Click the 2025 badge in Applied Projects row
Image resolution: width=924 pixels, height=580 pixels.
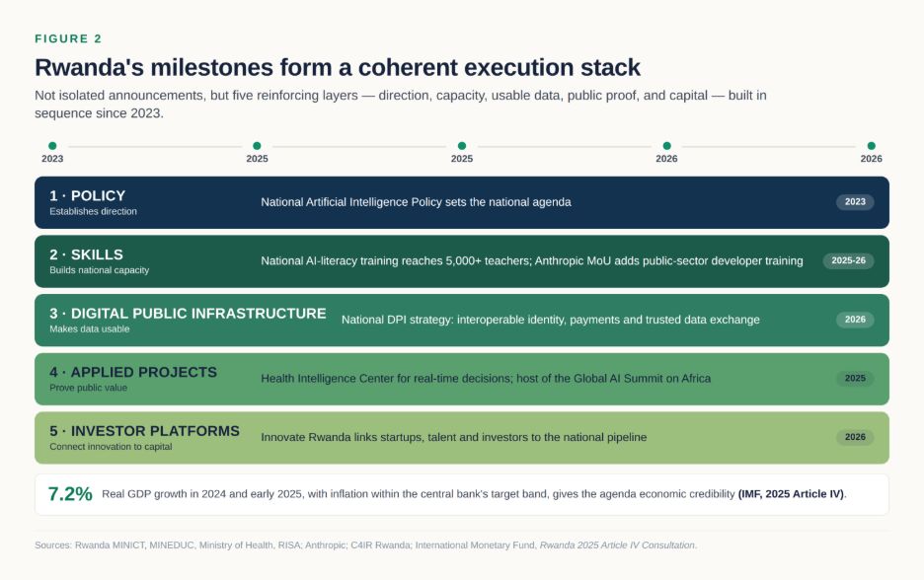[x=855, y=379]
